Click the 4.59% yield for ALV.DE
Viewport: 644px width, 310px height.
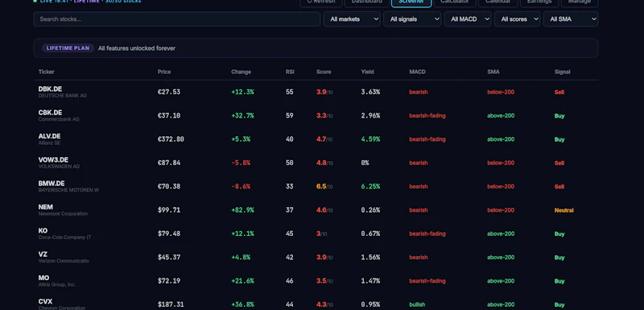pos(370,139)
